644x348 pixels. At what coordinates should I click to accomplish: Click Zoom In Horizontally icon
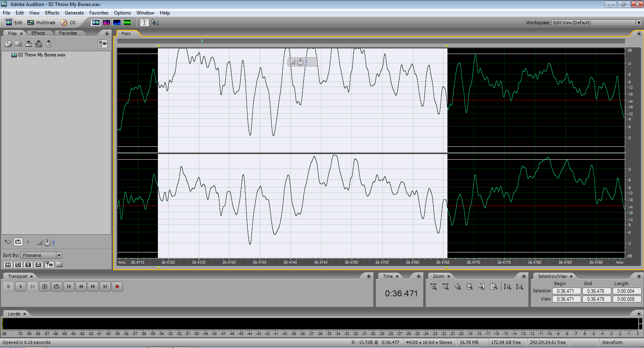click(433, 287)
